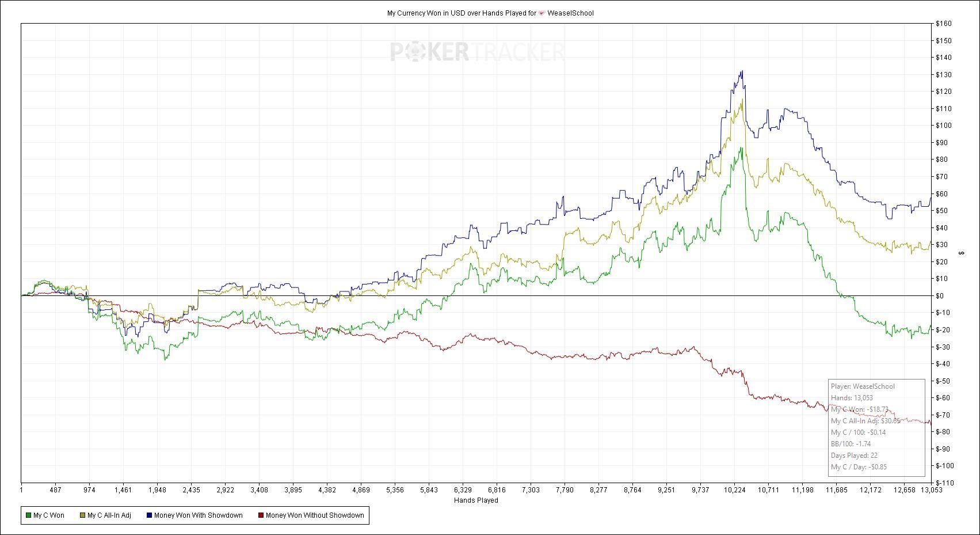The image size is (980, 535).
Task: Click the '6,816' x-axis tick label
Action: click(x=497, y=490)
